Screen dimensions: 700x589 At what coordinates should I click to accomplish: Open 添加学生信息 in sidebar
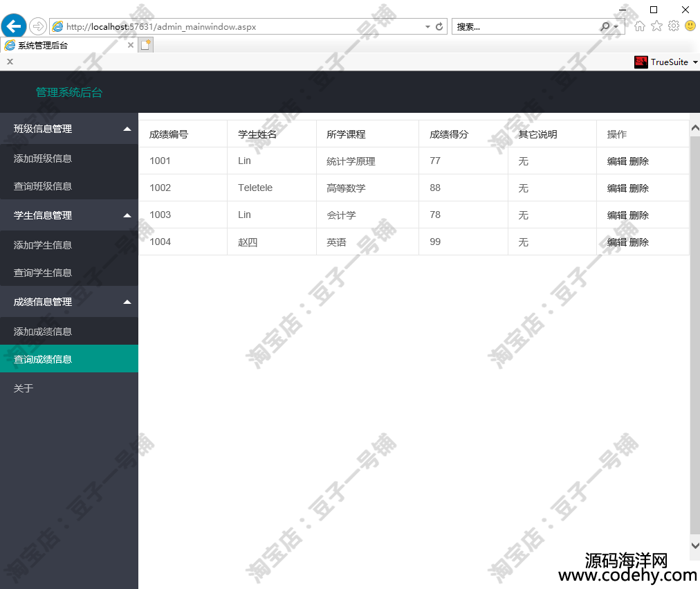point(69,245)
